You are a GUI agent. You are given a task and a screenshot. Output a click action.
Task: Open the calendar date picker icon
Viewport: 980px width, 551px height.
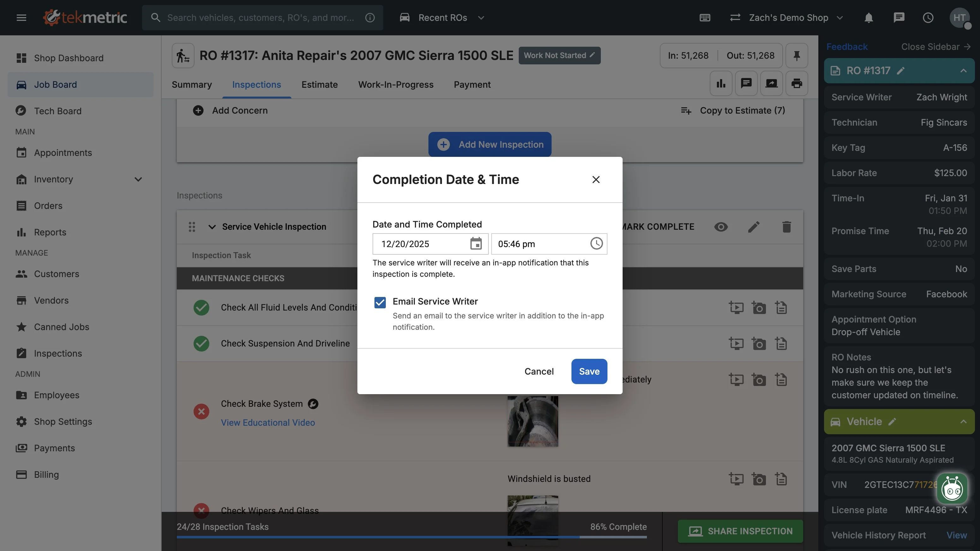475,244
